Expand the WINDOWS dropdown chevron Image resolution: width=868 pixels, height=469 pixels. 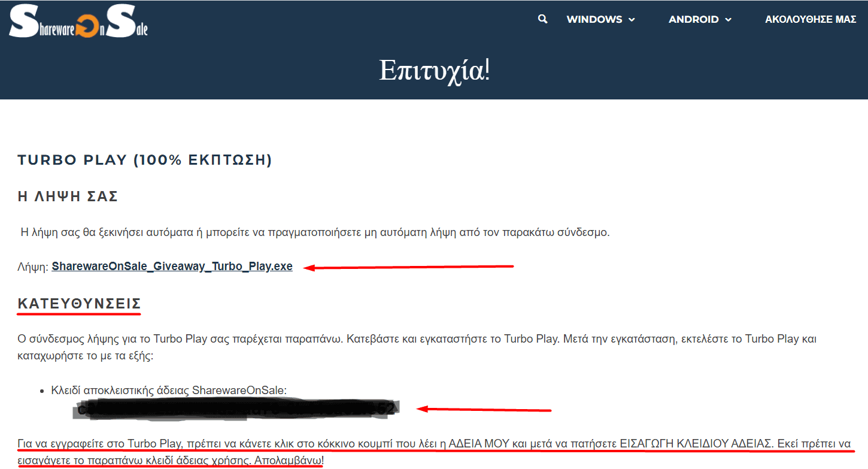(x=632, y=20)
